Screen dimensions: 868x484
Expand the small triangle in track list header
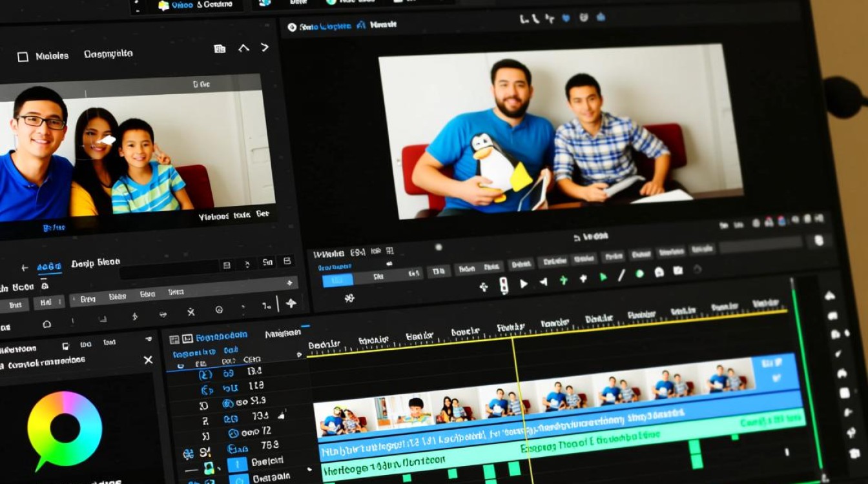click(x=298, y=354)
